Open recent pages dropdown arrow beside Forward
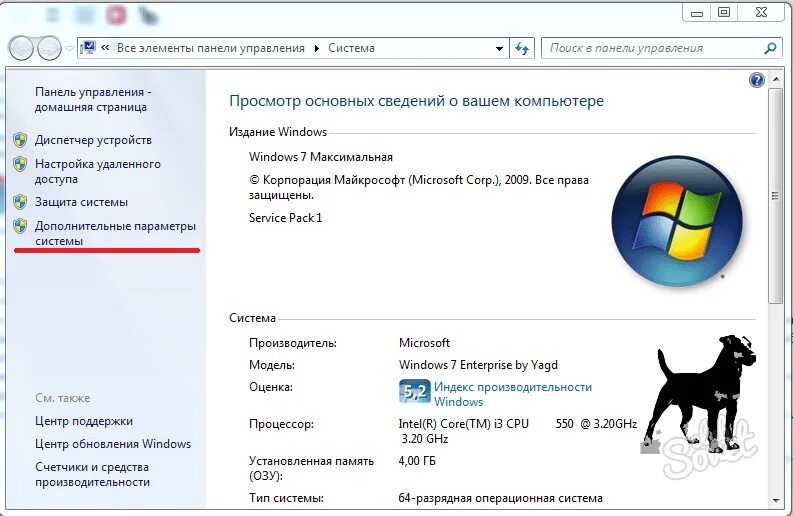This screenshot has height=516, width=793. tap(69, 49)
